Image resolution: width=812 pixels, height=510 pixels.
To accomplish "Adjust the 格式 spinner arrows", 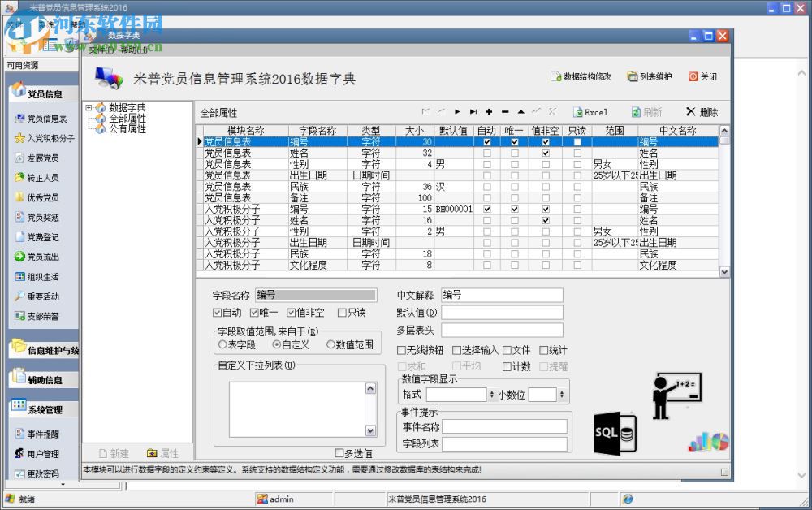I will tap(491, 395).
